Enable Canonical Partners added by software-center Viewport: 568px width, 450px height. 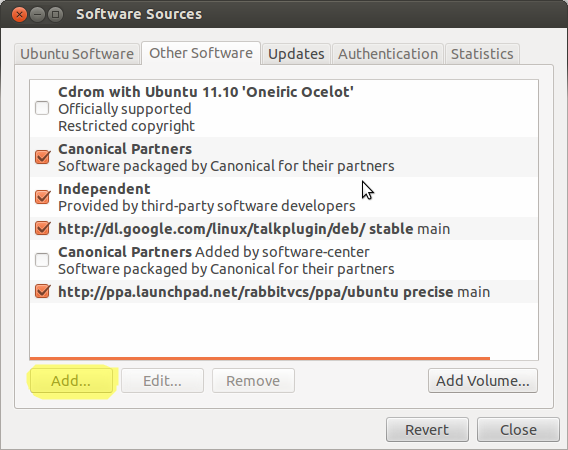[42, 260]
